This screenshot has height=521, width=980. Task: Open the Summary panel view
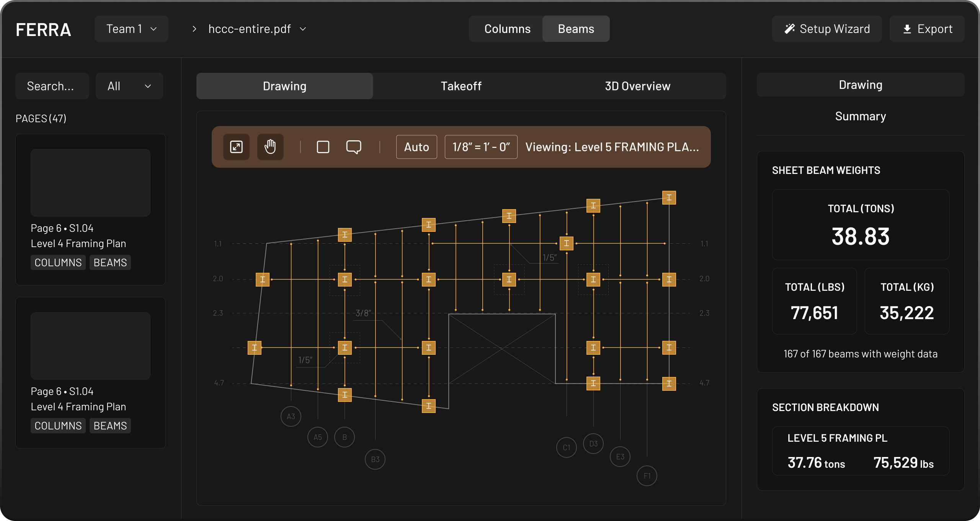[x=860, y=116]
